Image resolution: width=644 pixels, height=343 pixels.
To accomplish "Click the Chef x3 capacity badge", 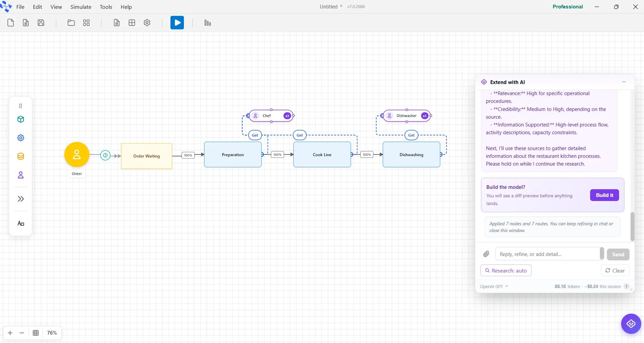I will (287, 116).
